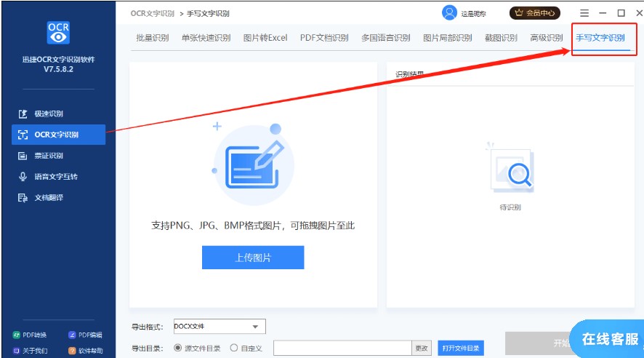644x358 pixels.
Task: Switch to the 高级识别 tab
Action: (547, 38)
